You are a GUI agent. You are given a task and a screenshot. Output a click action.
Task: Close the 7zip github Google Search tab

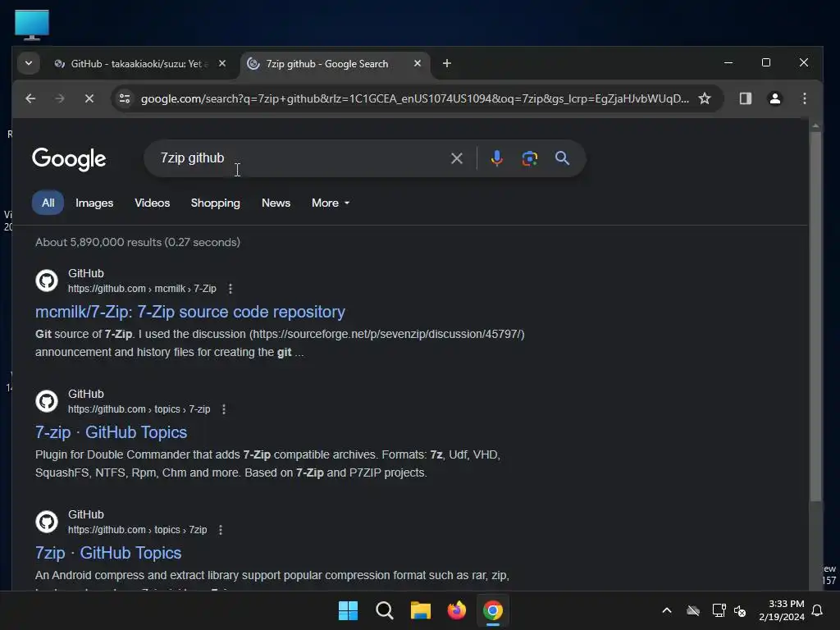pyautogui.click(x=417, y=63)
